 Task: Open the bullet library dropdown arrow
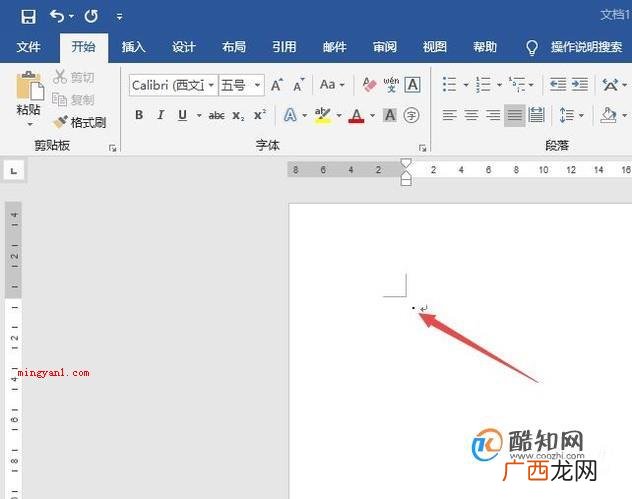pos(466,85)
